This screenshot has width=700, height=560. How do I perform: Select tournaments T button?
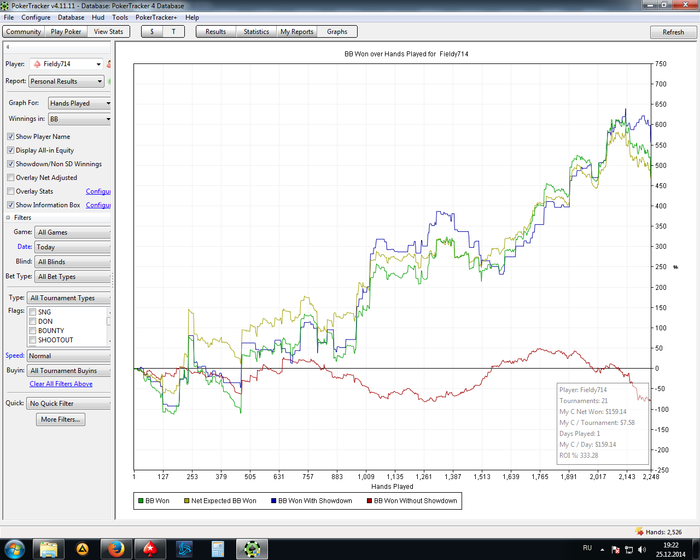tap(174, 32)
